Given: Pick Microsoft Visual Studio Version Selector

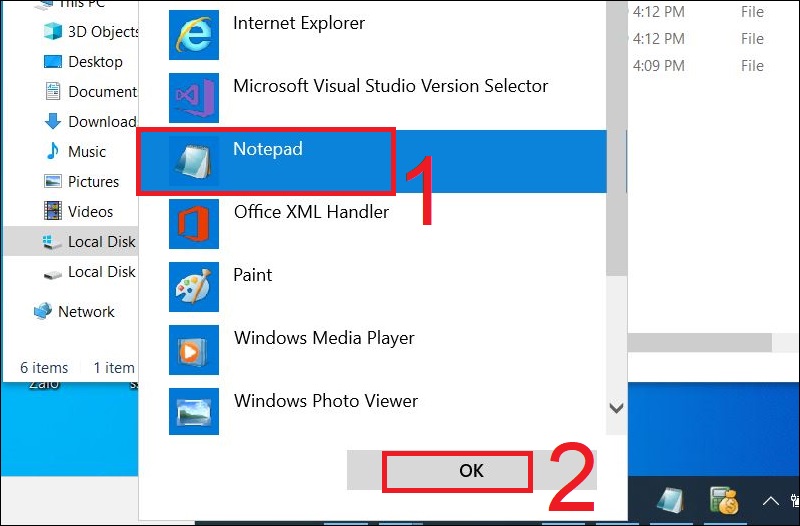Looking at the screenshot, I should pos(390,87).
